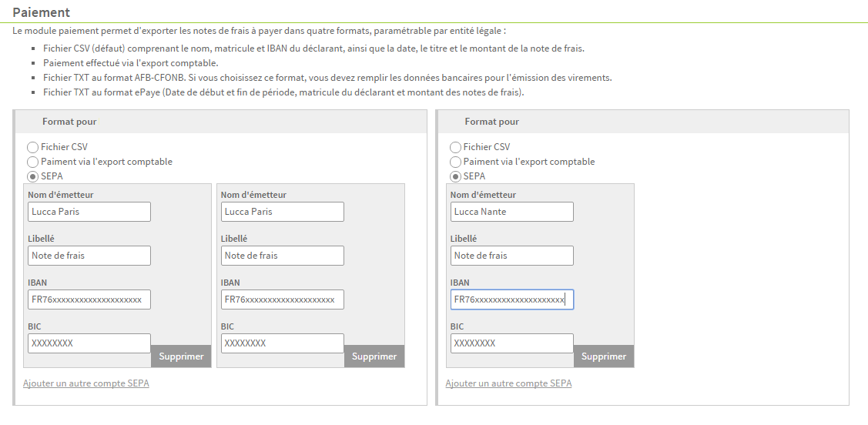
Task: Click Supprimer on Lucca Nante account
Action: point(603,356)
